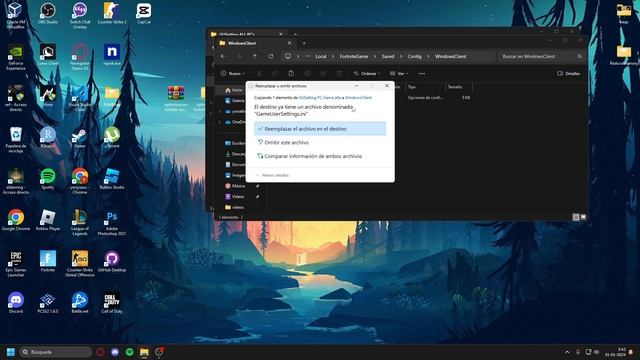The width and height of the screenshot is (640, 360).
Task: Open Call of Duty desktop shortcut
Action: 112,302
